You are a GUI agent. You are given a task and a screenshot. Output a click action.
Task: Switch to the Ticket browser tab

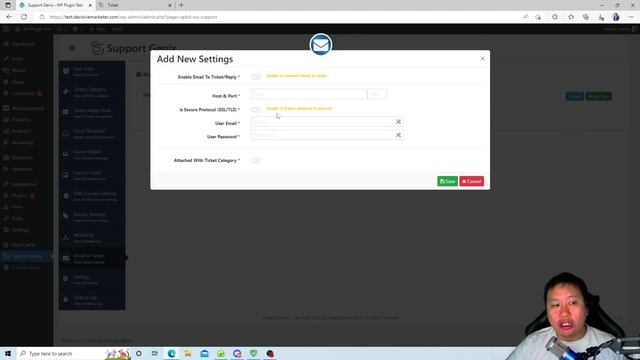[x=135, y=5]
